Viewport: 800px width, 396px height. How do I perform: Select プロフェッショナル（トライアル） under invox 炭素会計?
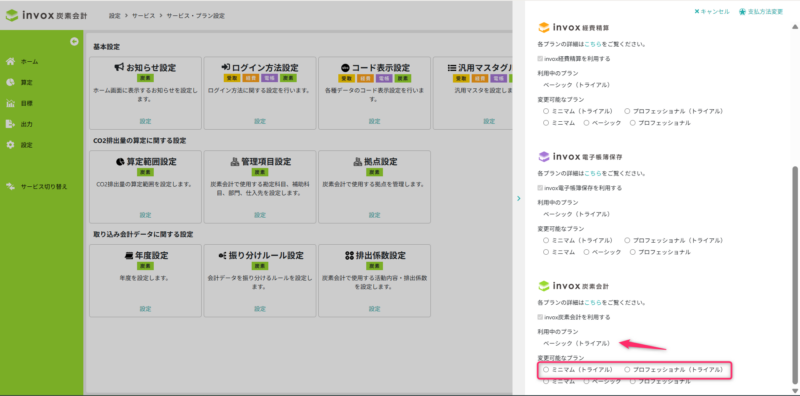tap(627, 369)
